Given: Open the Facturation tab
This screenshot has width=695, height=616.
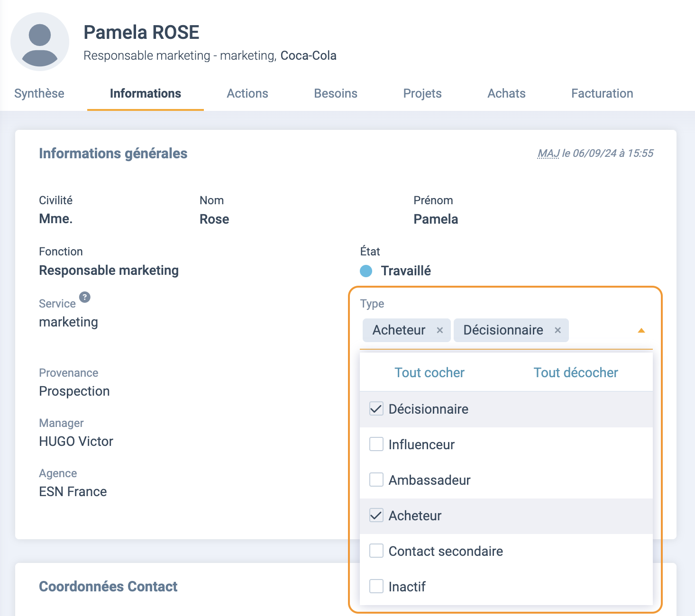Looking at the screenshot, I should point(602,93).
